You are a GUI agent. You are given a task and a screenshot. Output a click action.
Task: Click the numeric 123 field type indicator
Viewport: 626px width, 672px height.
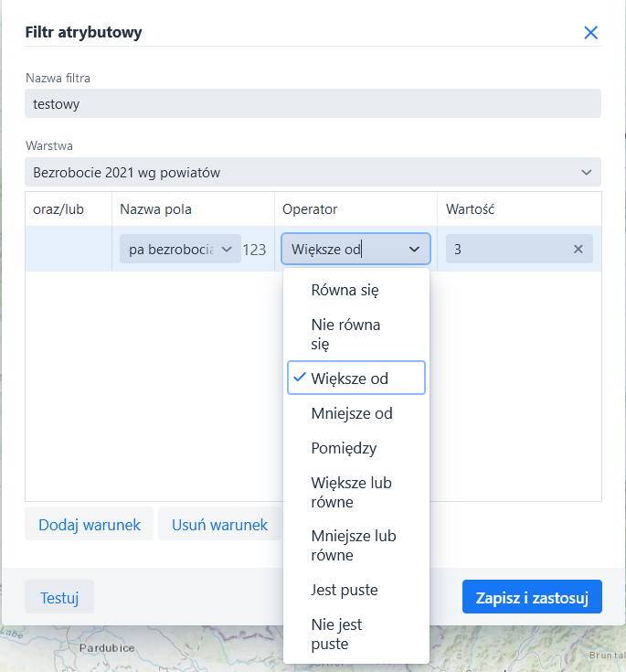[254, 249]
